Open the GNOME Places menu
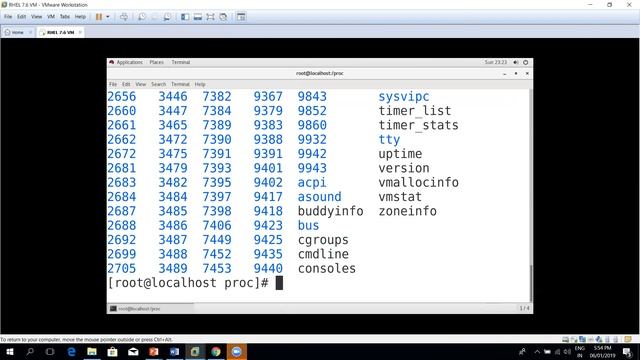 click(156, 62)
